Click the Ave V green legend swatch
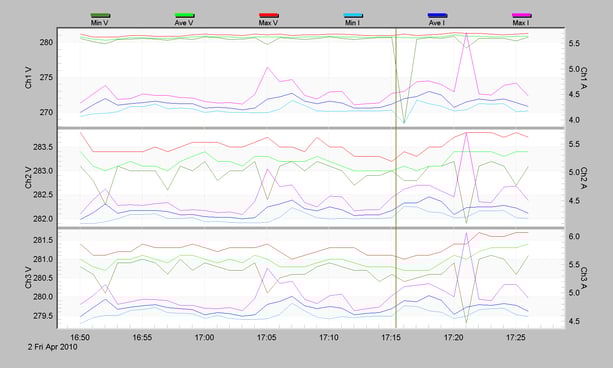Image resolution: width=613 pixels, height=368 pixels. pos(184,15)
